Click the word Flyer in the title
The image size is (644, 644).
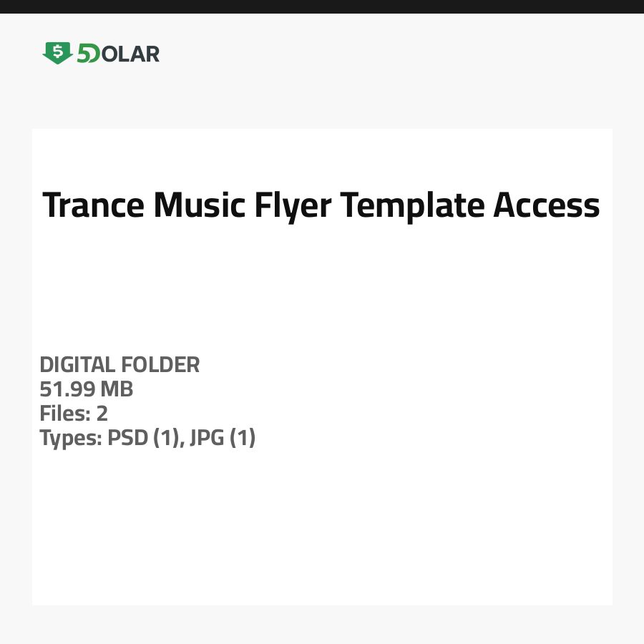[293, 205]
